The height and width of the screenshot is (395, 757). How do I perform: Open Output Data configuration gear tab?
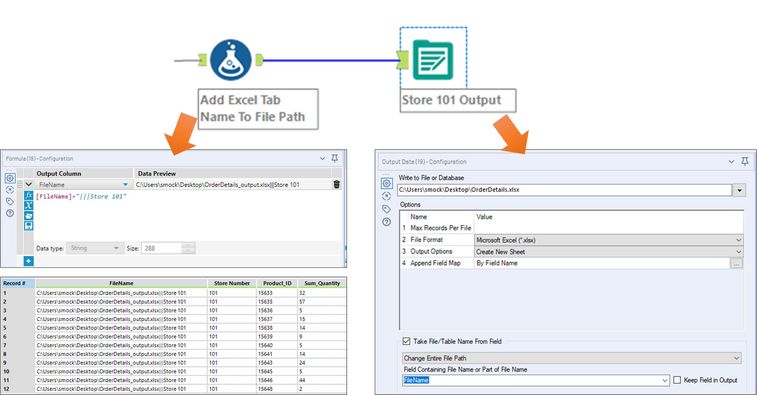(x=386, y=183)
